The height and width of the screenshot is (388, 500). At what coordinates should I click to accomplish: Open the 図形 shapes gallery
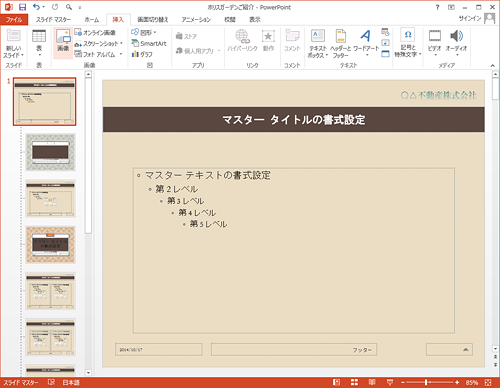click(x=144, y=32)
